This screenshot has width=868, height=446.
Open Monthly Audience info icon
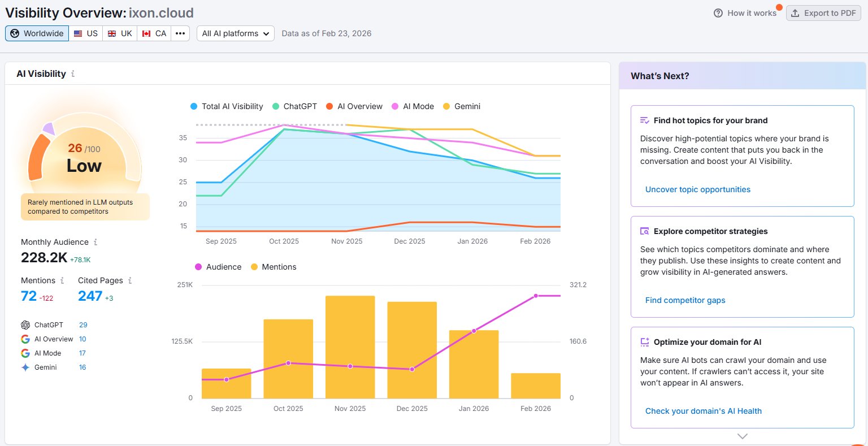(x=96, y=242)
